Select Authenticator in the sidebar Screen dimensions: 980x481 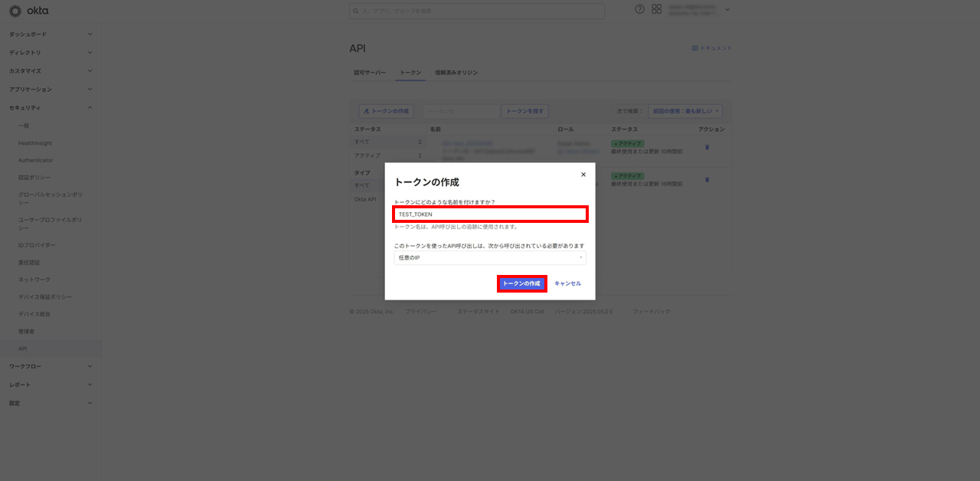coord(36,160)
